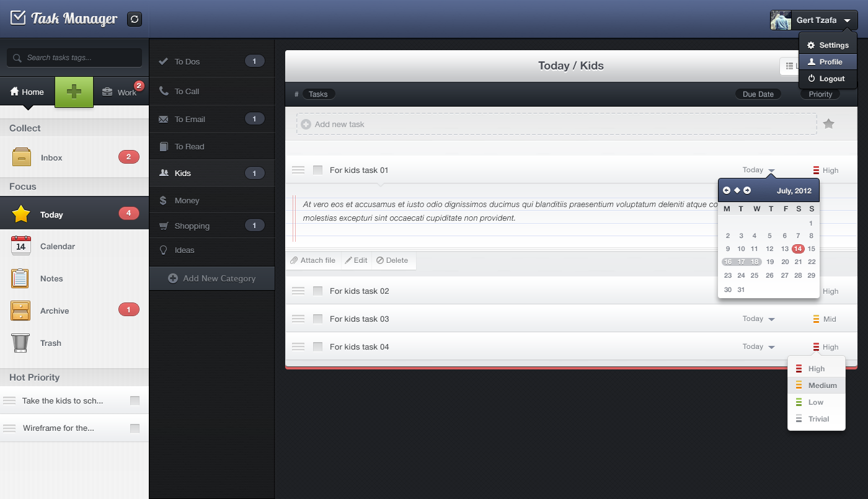Check the box for For kids task 04
This screenshot has width=868, height=499.
point(318,347)
